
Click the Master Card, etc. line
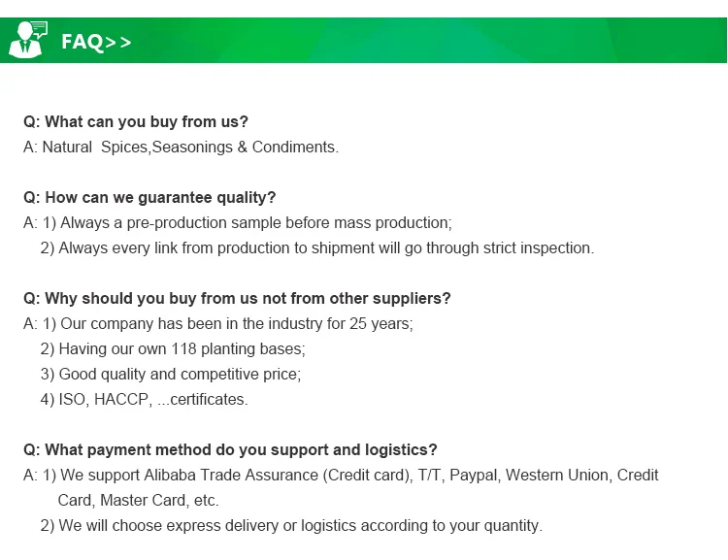(139, 501)
